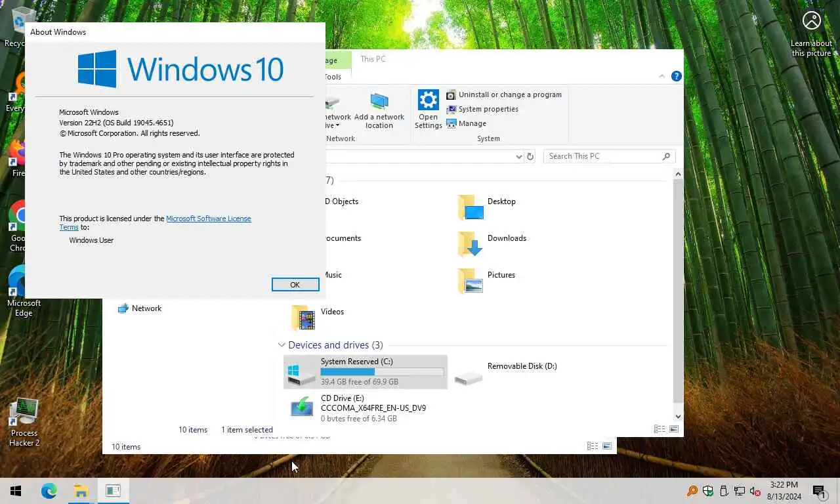Open the Microsoft Software License Terms link
The height and width of the screenshot is (504, 840).
pyautogui.click(x=208, y=219)
